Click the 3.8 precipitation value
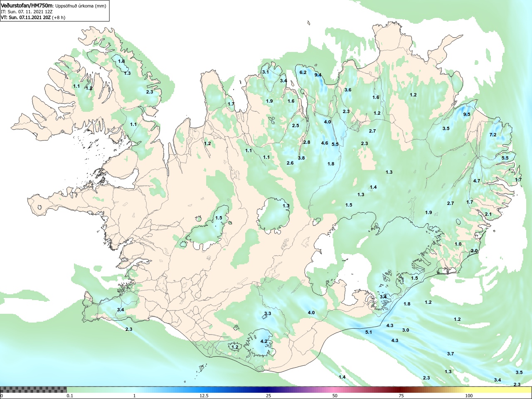 pos(301,158)
